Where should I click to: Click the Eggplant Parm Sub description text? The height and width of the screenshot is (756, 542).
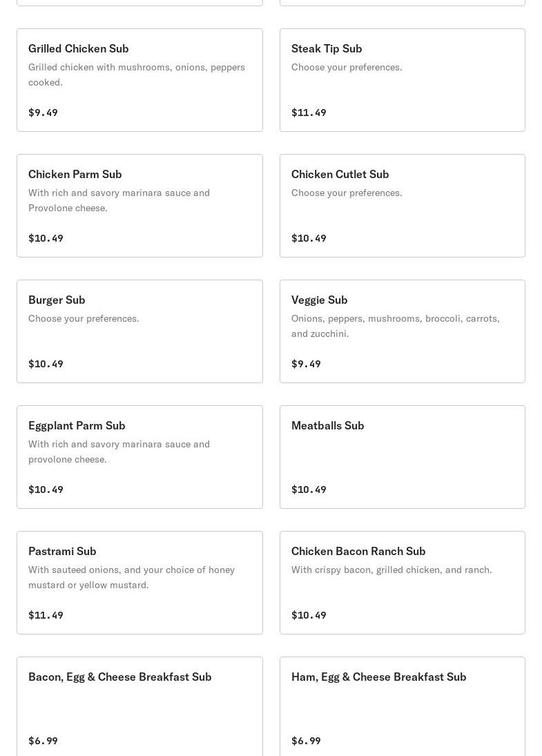[x=119, y=452]
